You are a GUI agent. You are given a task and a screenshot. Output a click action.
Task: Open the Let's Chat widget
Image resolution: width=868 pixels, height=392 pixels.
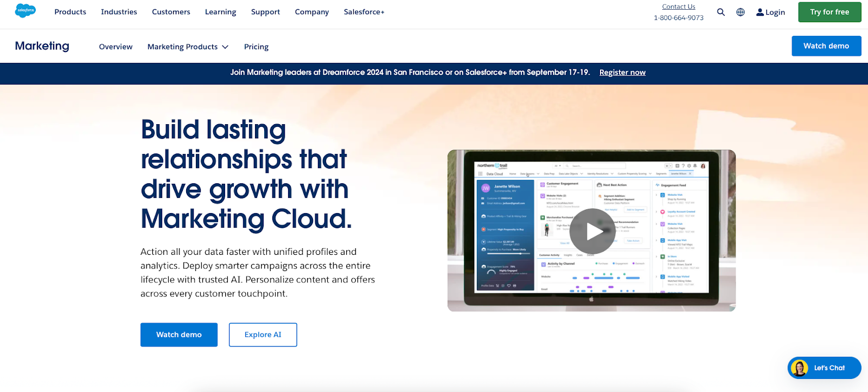point(824,368)
